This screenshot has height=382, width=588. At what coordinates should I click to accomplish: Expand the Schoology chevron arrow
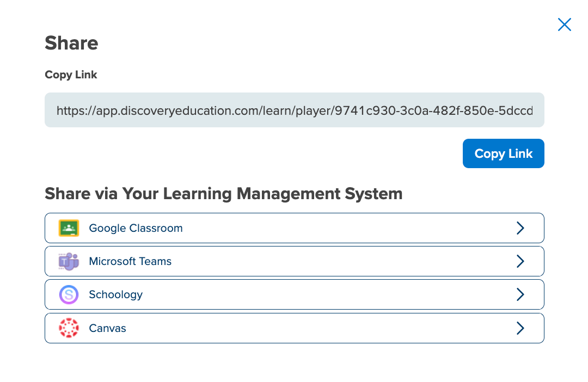click(x=520, y=294)
